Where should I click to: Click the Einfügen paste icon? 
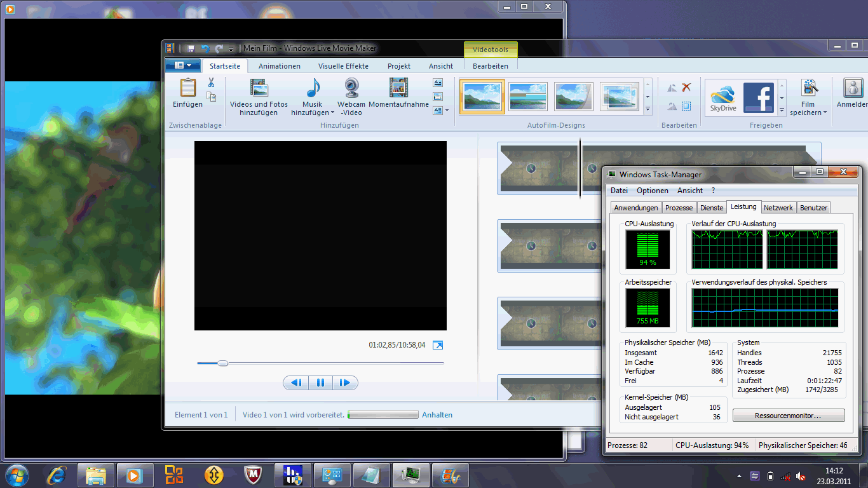[x=187, y=88]
